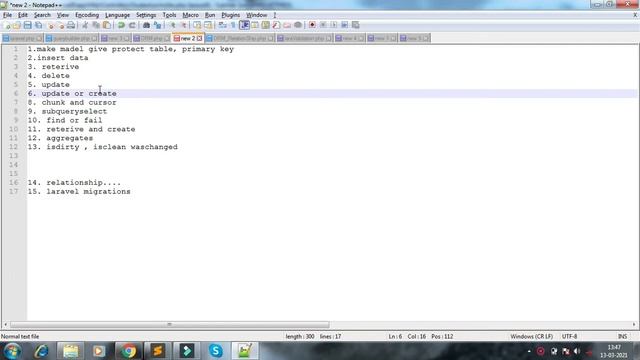Image resolution: width=640 pixels, height=360 pixels.
Task: Click the horizontal scrollbar right arrow
Action: [x=634, y=325]
